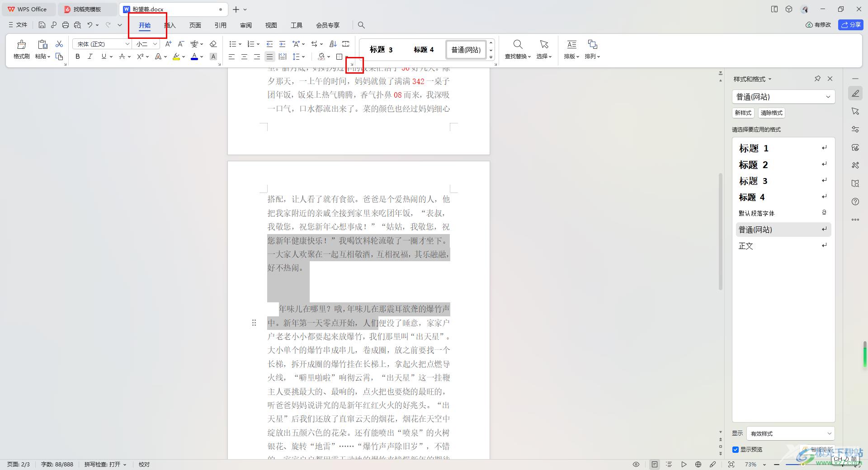Pin the Styles and Formatting pane
868x470 pixels.
click(817, 79)
